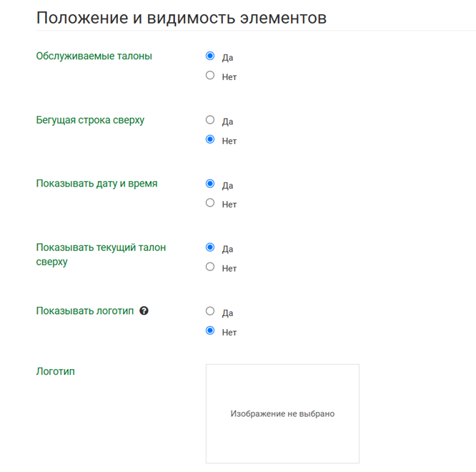
Task: Open the logo box 'Изображение не выбрано'
Action: (282, 413)
